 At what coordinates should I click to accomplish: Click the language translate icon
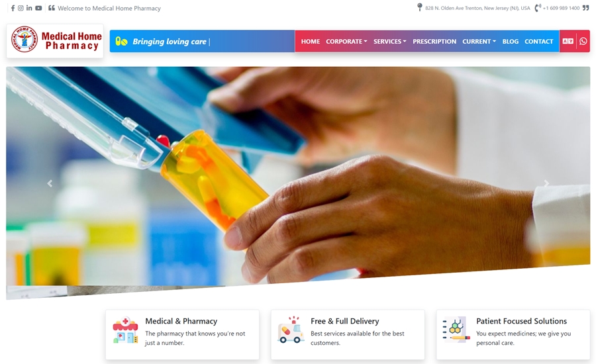point(568,41)
